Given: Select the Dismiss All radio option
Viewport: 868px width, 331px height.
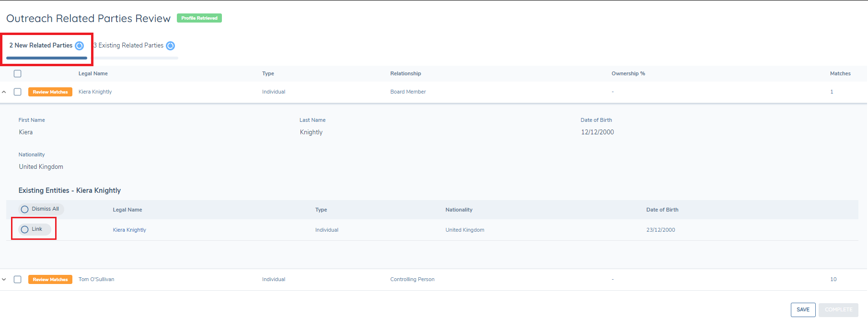Looking at the screenshot, I should (x=25, y=210).
